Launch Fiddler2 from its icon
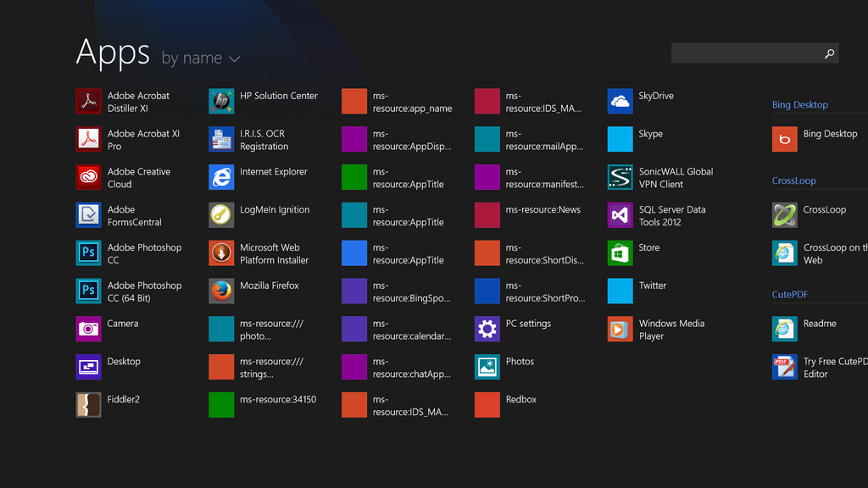This screenshot has height=488, width=868. [88, 405]
